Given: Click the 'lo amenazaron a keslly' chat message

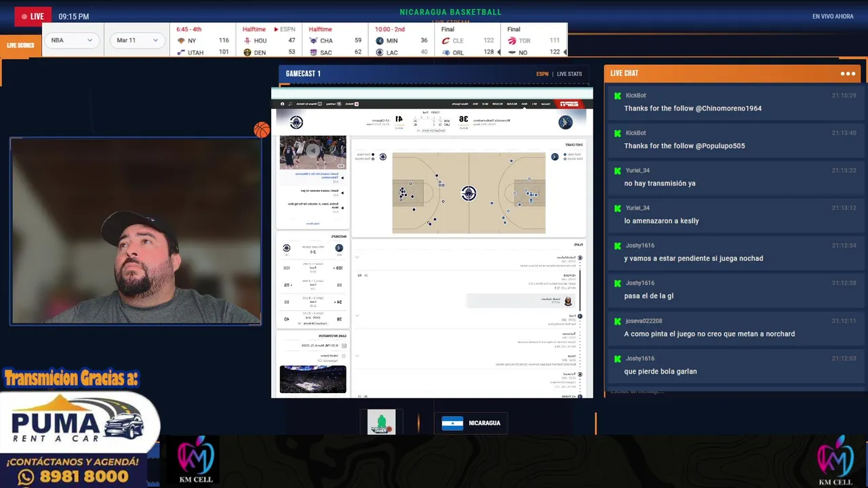Looking at the screenshot, I should pyautogui.click(x=661, y=221).
